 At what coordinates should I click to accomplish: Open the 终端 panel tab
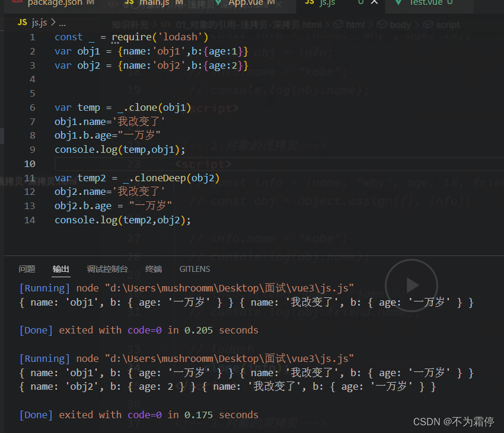pos(154,269)
